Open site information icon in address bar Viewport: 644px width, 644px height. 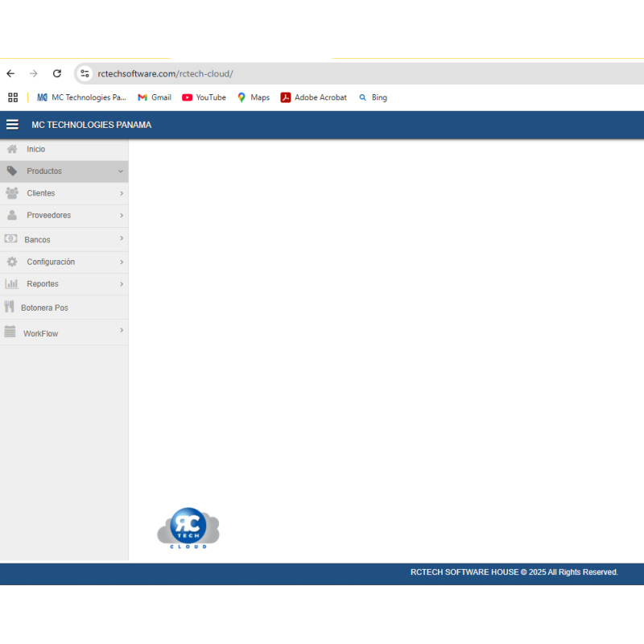(x=85, y=73)
